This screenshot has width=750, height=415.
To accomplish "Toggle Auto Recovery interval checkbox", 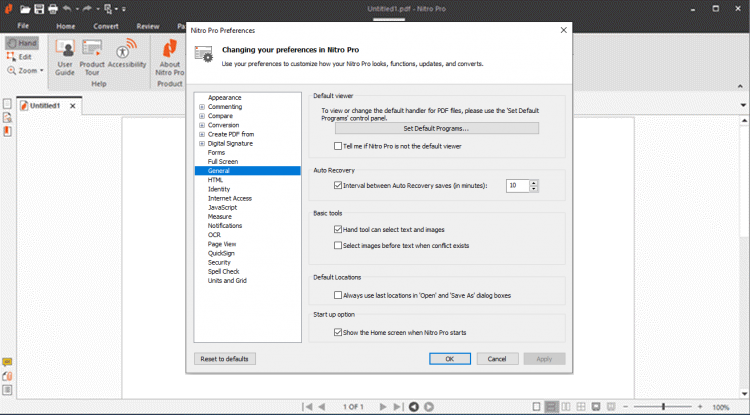I will pyautogui.click(x=338, y=186).
